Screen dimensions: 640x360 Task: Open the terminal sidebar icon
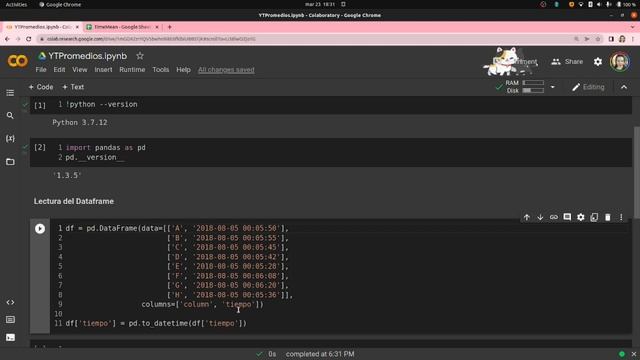(10, 337)
